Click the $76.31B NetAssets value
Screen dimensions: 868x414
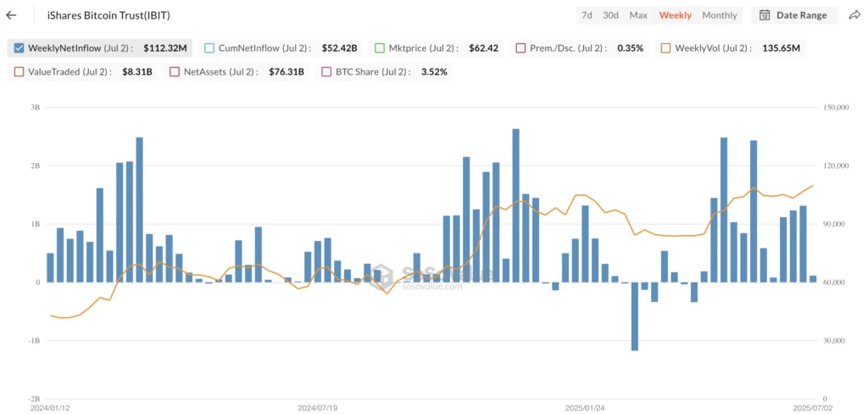click(287, 71)
